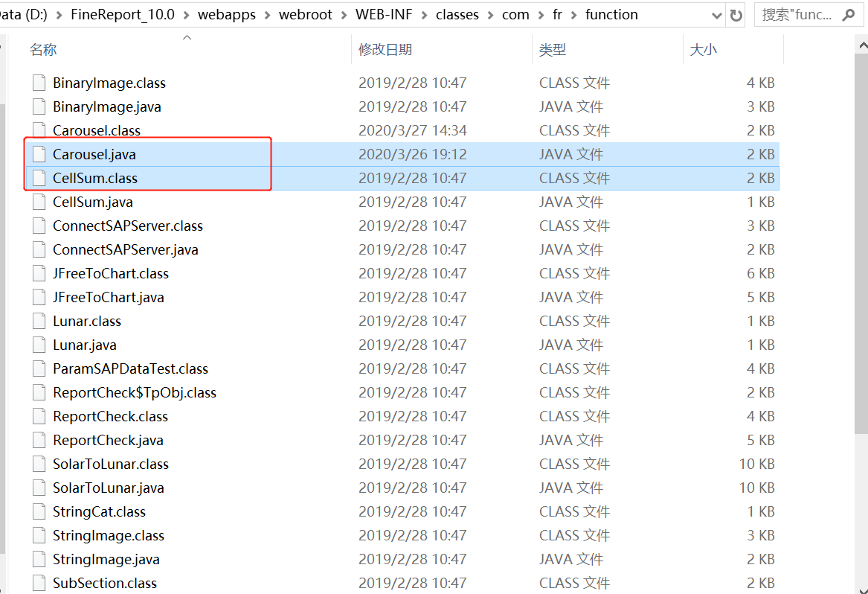Select the BinaryImage.java file name
The width and height of the screenshot is (868, 594).
(107, 106)
